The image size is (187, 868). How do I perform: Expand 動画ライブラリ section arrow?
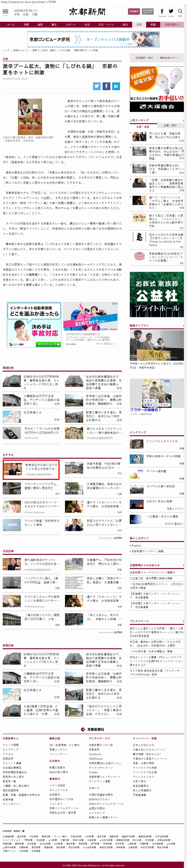pyautogui.click(x=183, y=325)
